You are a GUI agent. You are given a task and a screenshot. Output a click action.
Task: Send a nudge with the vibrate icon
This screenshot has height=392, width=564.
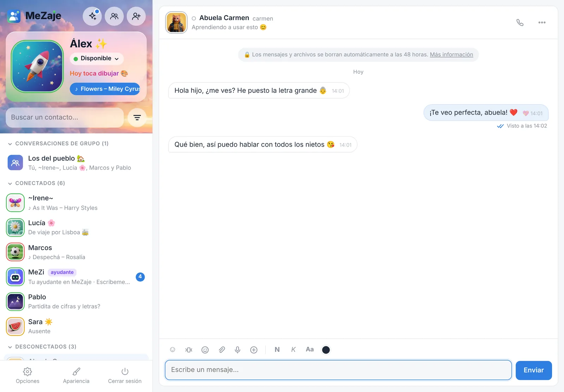click(x=189, y=350)
